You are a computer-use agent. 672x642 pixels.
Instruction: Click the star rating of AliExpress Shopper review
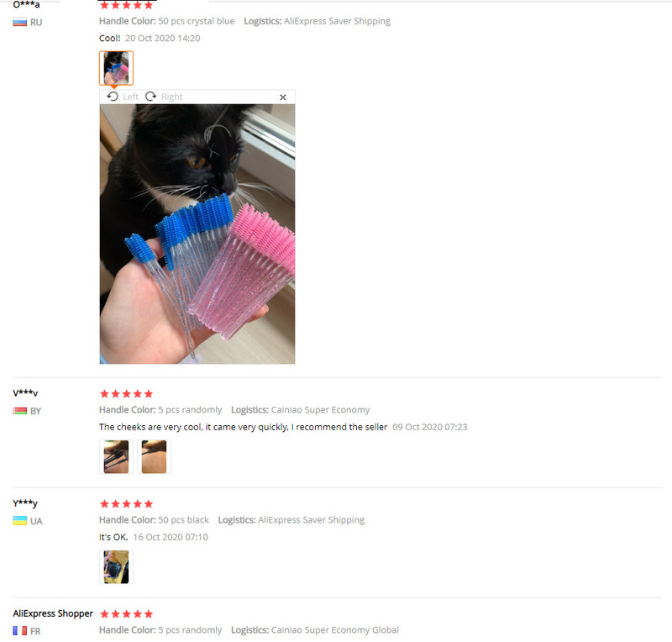(127, 613)
